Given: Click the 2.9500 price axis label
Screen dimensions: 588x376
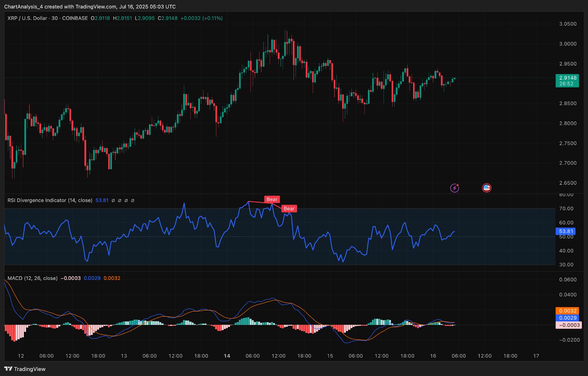Looking at the screenshot, I should pos(568,64).
